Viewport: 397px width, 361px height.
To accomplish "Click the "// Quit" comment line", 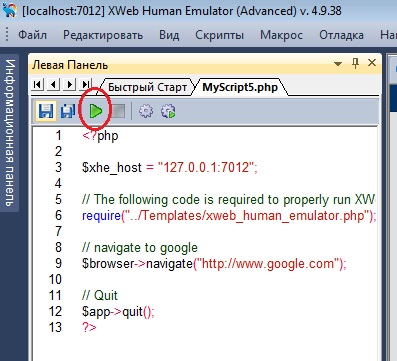I will [100, 295].
